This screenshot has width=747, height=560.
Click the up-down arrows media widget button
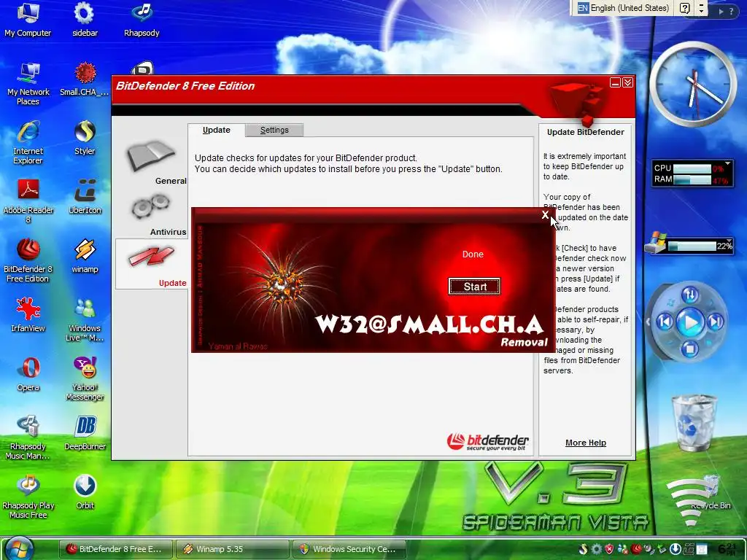690,295
